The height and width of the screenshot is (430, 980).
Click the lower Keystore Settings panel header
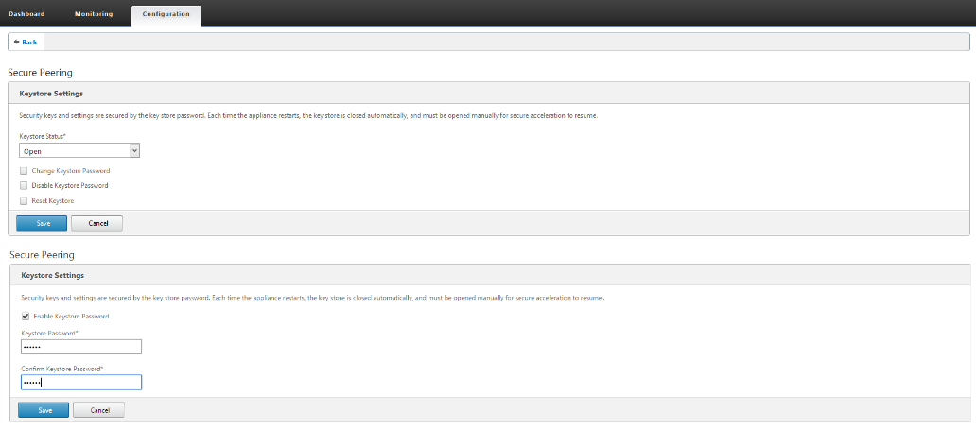[491, 275]
